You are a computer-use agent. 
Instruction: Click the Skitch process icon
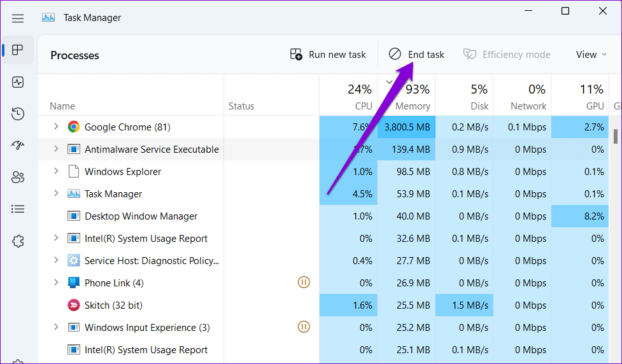pos(73,305)
